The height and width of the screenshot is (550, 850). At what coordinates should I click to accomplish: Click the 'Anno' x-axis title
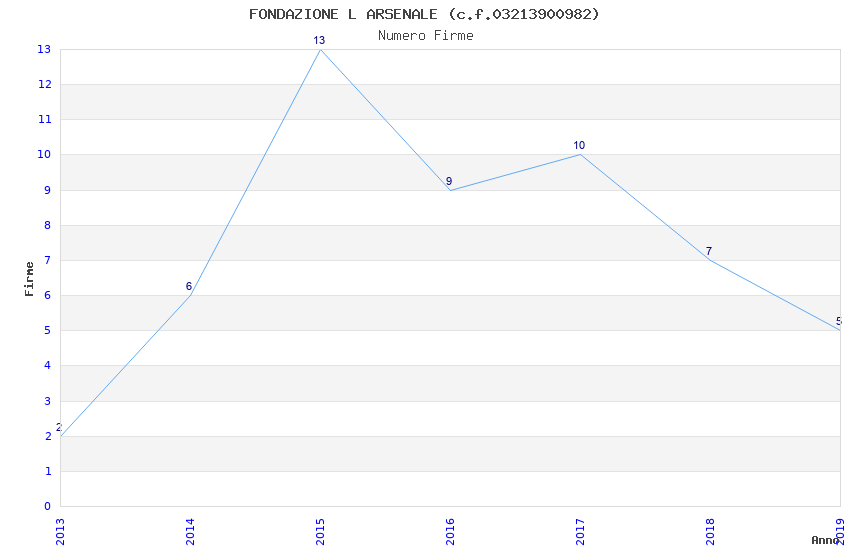tap(825, 540)
